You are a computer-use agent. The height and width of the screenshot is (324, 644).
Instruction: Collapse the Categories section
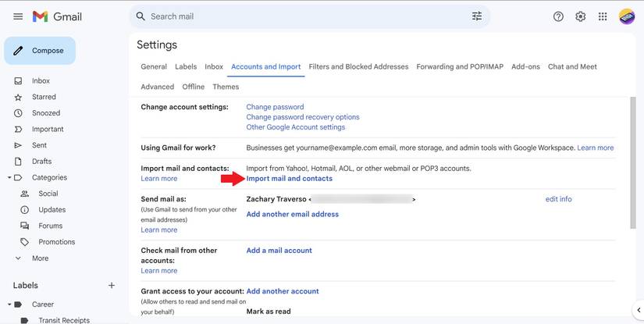(x=9, y=178)
